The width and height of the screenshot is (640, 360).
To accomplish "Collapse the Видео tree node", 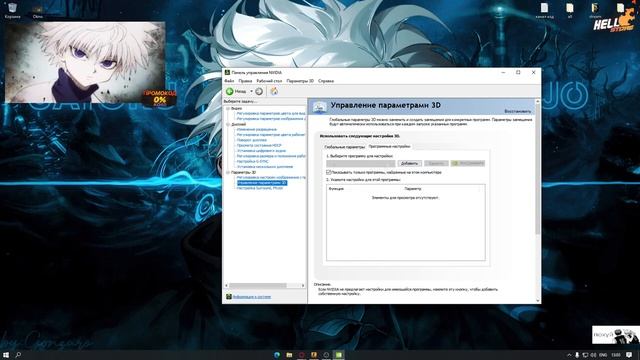I will pos(228,109).
